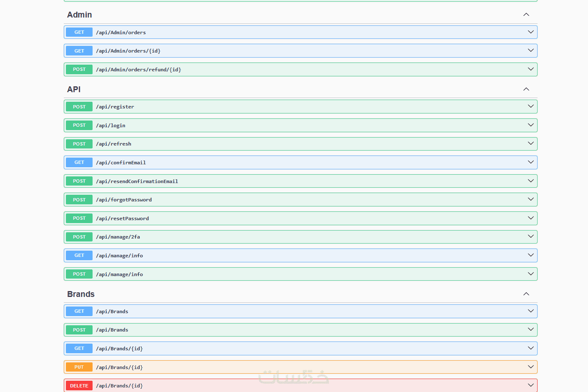This screenshot has width=588, height=392.
Task: Click the Admin section title
Action: (x=80, y=15)
